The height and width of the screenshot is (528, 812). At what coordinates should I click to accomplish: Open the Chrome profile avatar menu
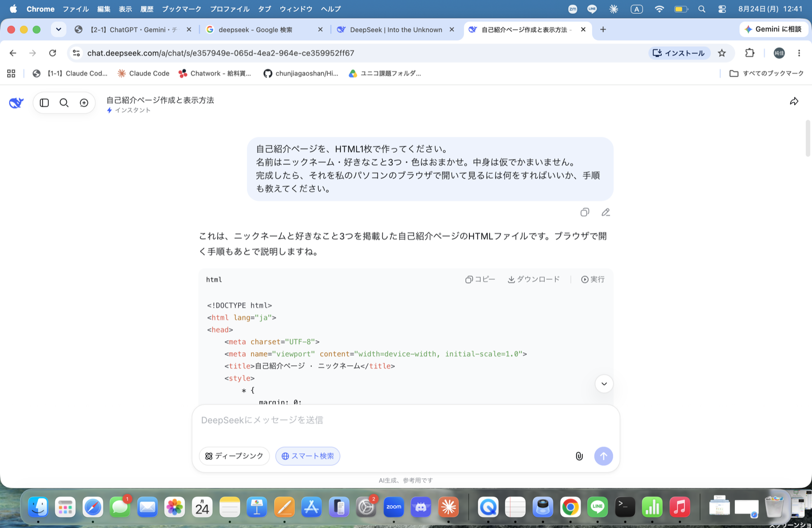coord(779,53)
